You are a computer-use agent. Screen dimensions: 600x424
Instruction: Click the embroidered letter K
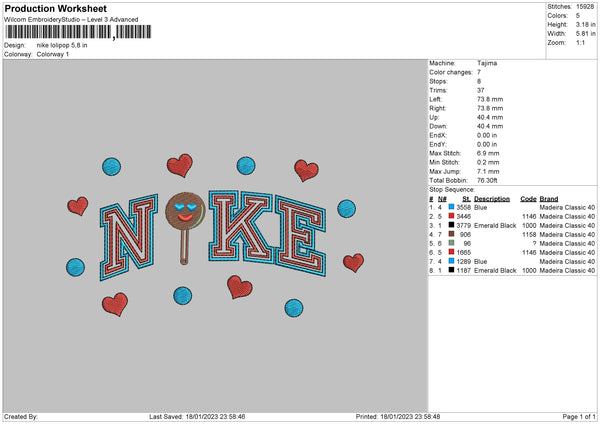(241, 226)
